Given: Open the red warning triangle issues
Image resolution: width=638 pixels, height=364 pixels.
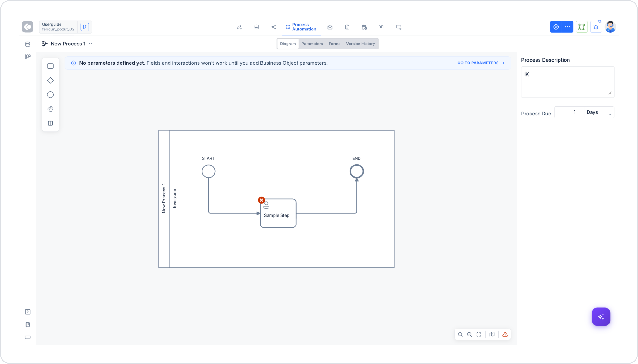Looking at the screenshot, I should [x=505, y=334].
